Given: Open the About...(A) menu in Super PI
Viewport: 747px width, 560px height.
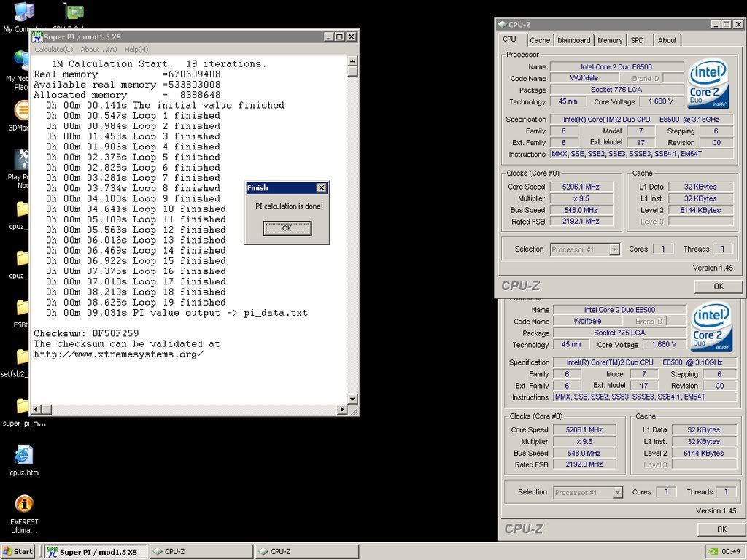Looking at the screenshot, I should tap(98, 49).
